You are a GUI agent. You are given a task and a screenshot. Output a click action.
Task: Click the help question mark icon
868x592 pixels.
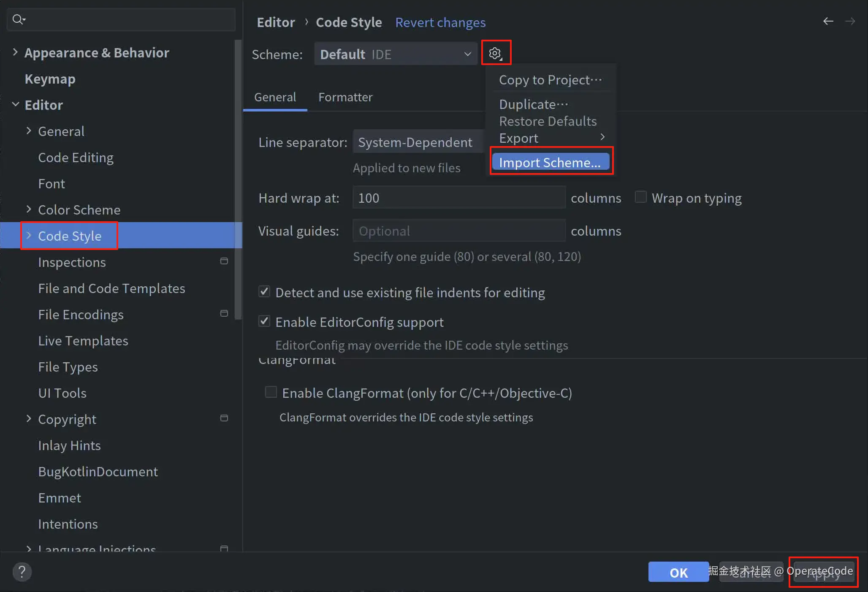click(22, 572)
